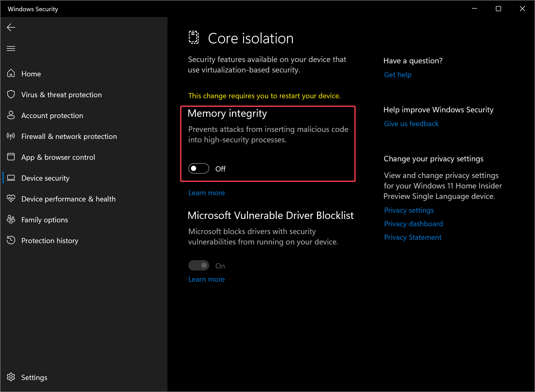Click the Protection history clock icon

[11, 240]
